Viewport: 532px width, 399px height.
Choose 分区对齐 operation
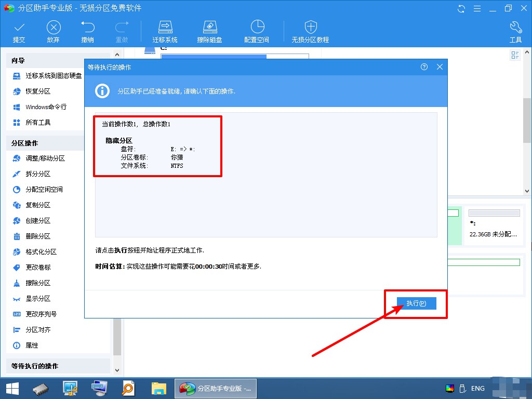(x=32, y=330)
